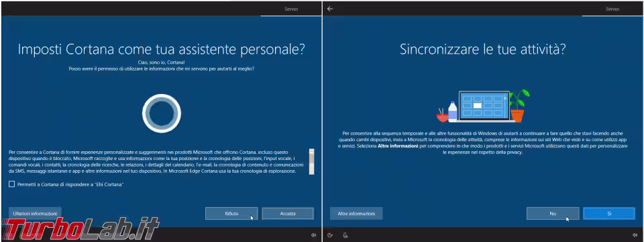The width and height of the screenshot is (644, 242).
Task: Click the heading "Imposti Cortana come tua assistente personale?"
Action: [162, 49]
